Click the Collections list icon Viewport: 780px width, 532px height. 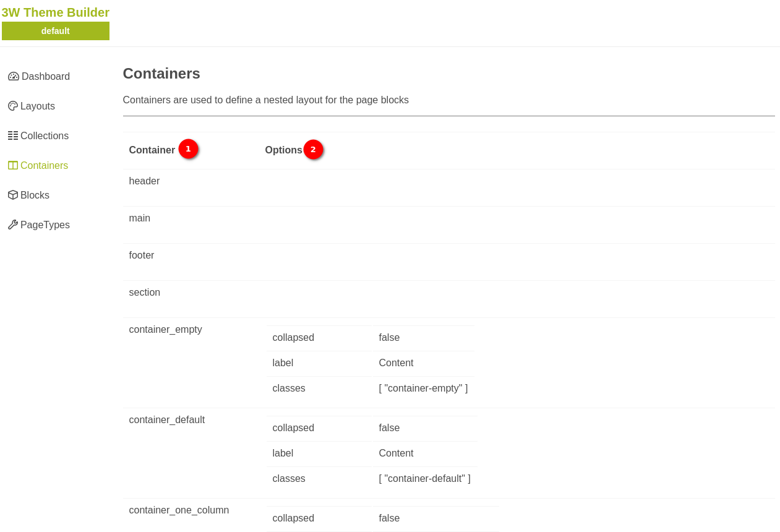pyautogui.click(x=13, y=136)
